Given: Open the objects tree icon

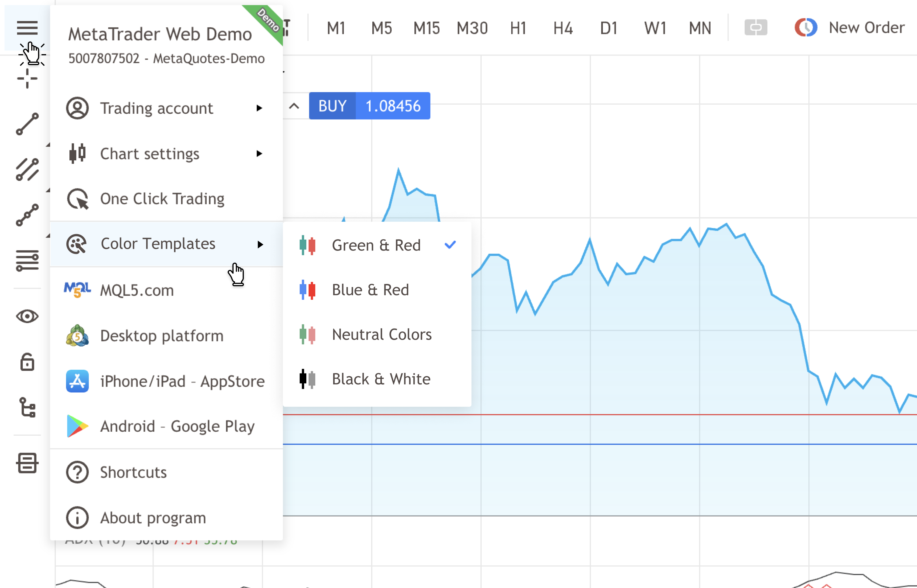Looking at the screenshot, I should coord(27,407).
